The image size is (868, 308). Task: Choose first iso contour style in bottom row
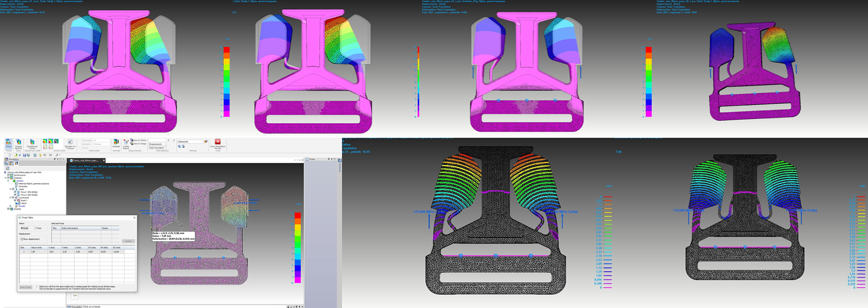point(45,147)
